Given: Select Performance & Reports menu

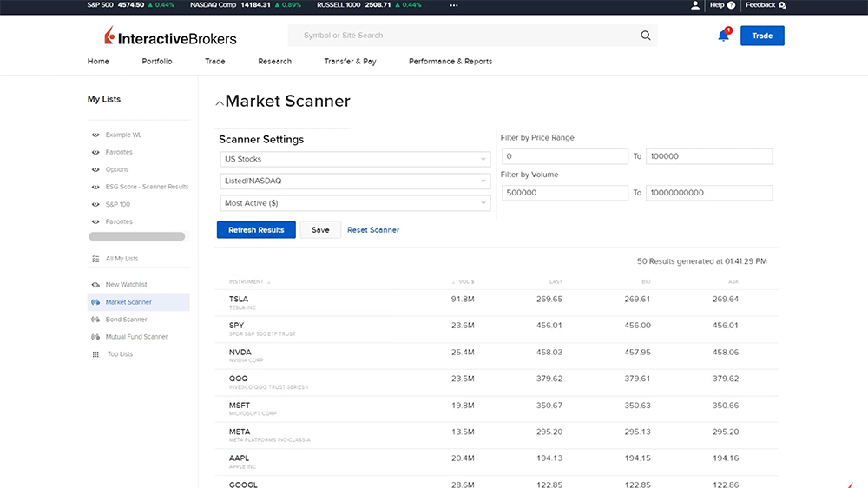Looking at the screenshot, I should (x=450, y=62).
